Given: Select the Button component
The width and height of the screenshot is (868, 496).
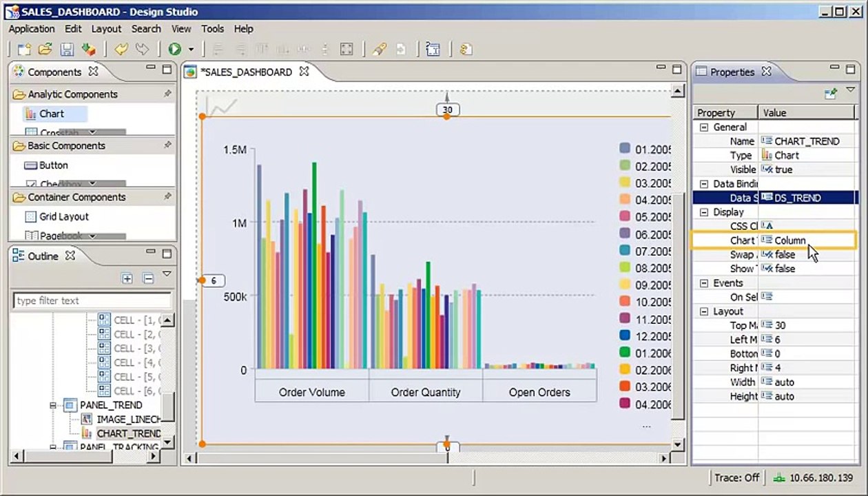Looking at the screenshot, I should 46,165.
